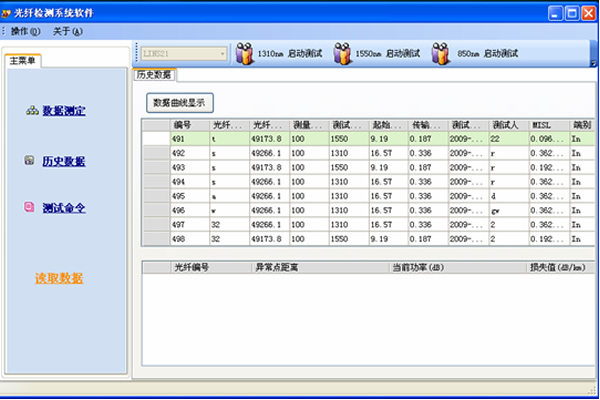Image resolution: width=600 pixels, height=400 pixels.
Task: Select the row with 编号 491
Action: tap(189, 139)
